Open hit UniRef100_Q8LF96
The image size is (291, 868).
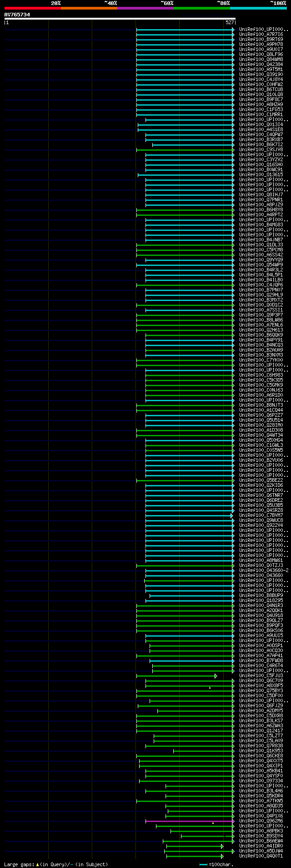pos(261,54)
